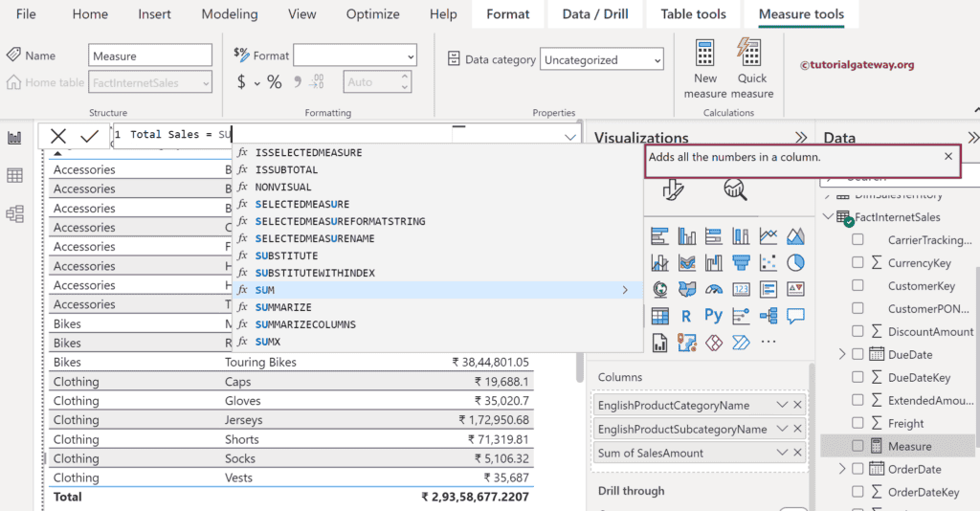Check the DueDateKey field checkbox
980x511 pixels.
(857, 377)
